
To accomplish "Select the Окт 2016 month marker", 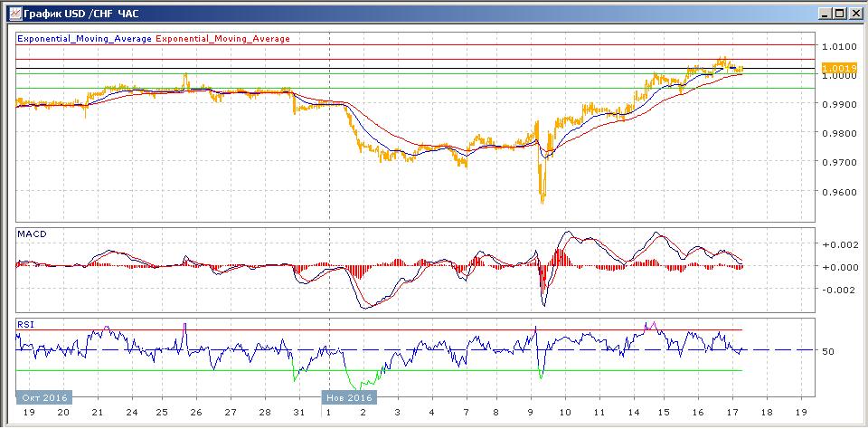I will pos(44,398).
